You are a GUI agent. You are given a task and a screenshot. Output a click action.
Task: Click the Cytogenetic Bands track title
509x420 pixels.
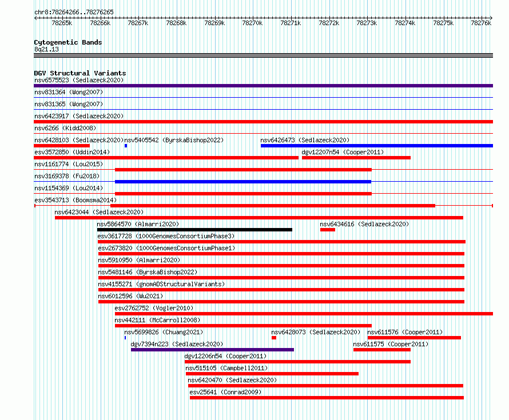[68, 42]
